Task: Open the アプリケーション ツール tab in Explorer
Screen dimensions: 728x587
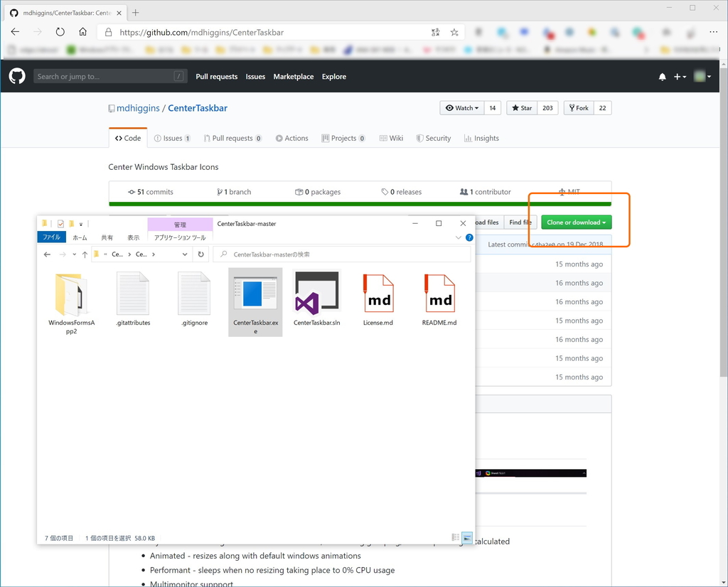Action: (x=180, y=237)
